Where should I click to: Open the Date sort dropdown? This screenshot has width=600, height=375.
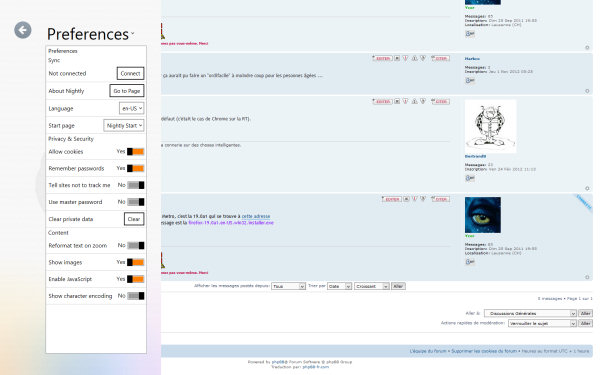coord(339,286)
